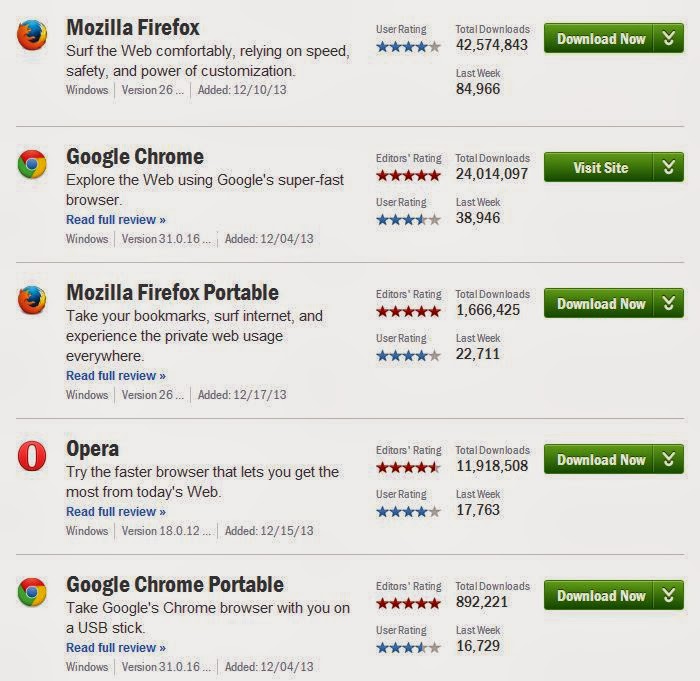Image resolution: width=700 pixels, height=681 pixels.
Task: Click the Visit Site button for Chrome
Action: [600, 167]
